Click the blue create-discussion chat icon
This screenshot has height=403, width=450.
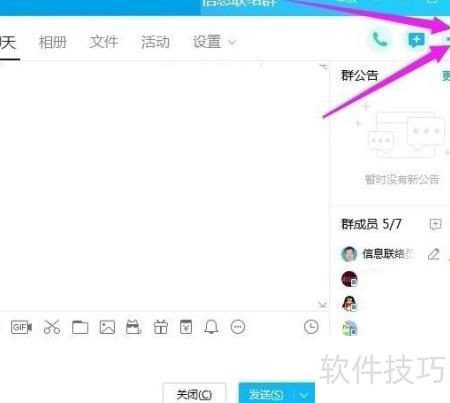pyautogui.click(x=416, y=41)
